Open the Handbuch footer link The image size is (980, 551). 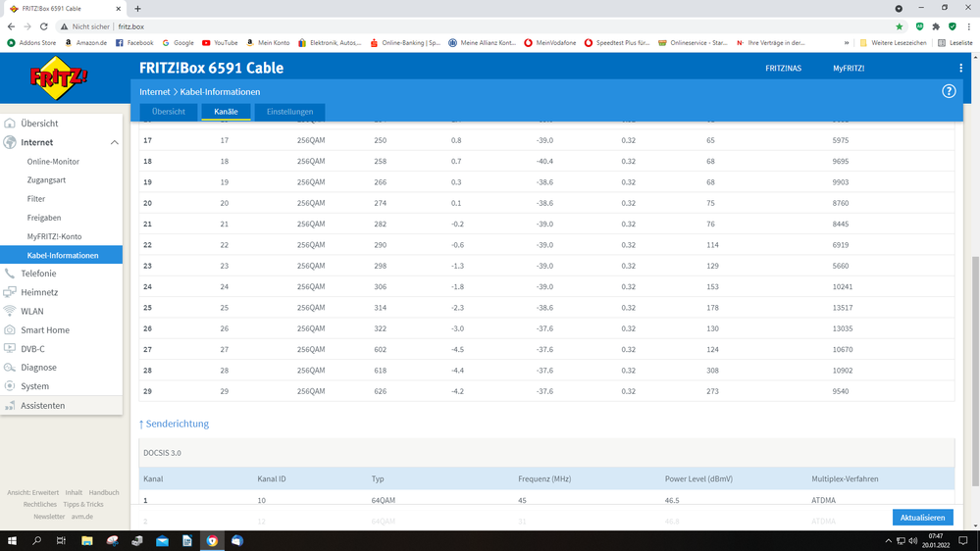104,492
